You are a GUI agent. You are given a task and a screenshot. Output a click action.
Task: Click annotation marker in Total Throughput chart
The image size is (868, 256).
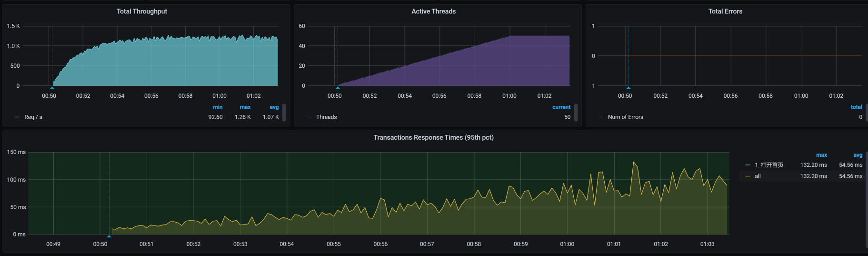tap(52, 88)
